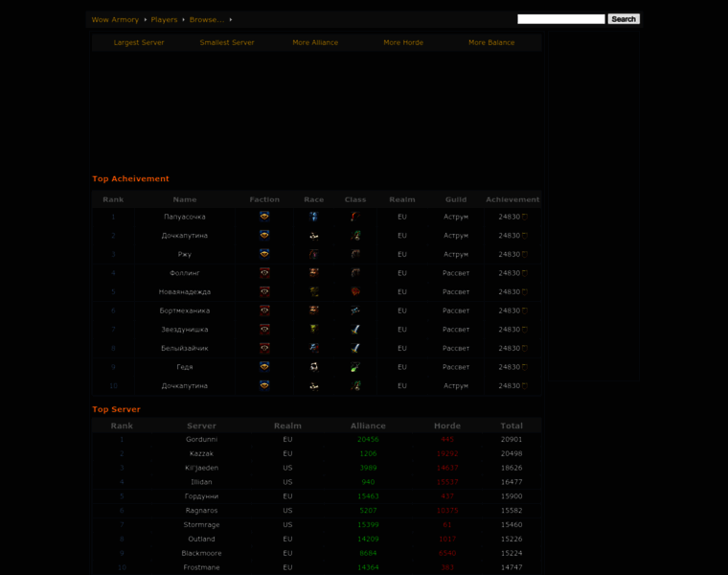
Task: Click faction icon in Ржу row
Action: click(x=264, y=254)
